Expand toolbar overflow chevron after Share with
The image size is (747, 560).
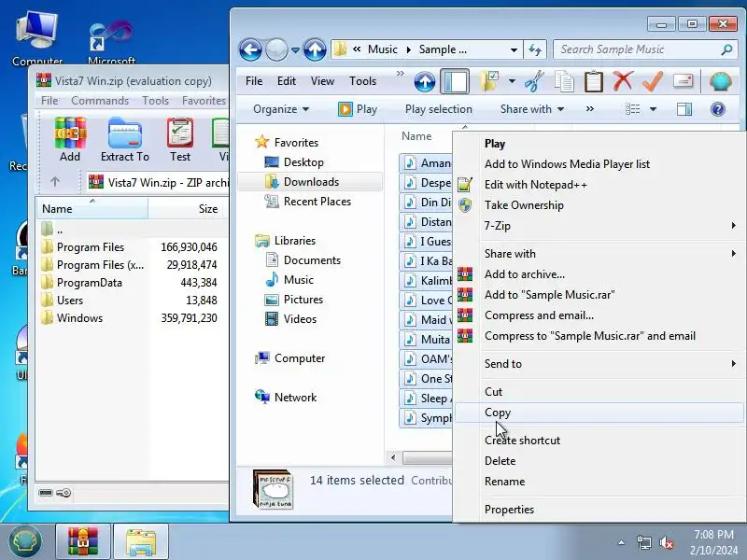(590, 109)
